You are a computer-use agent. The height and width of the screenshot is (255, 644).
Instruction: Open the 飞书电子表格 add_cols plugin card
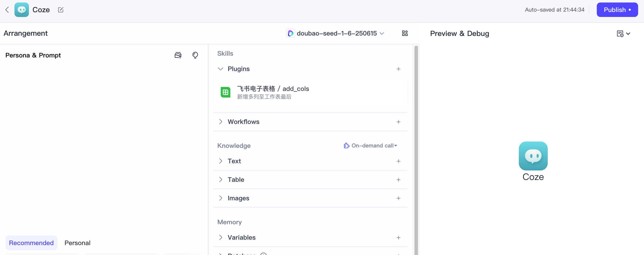[310, 92]
